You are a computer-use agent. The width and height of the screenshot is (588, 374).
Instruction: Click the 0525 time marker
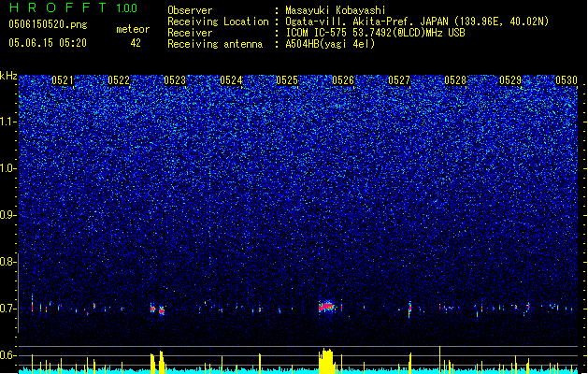287,80
